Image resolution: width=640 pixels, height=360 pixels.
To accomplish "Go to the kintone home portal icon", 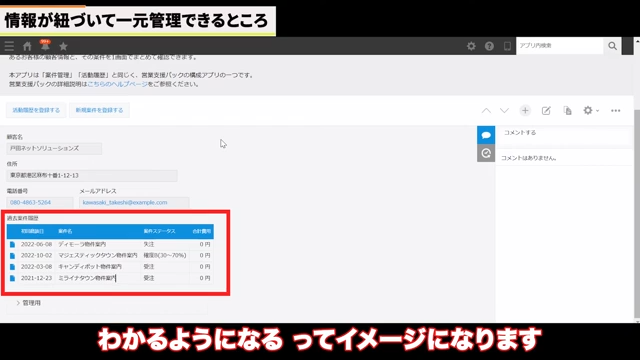I will [27, 46].
